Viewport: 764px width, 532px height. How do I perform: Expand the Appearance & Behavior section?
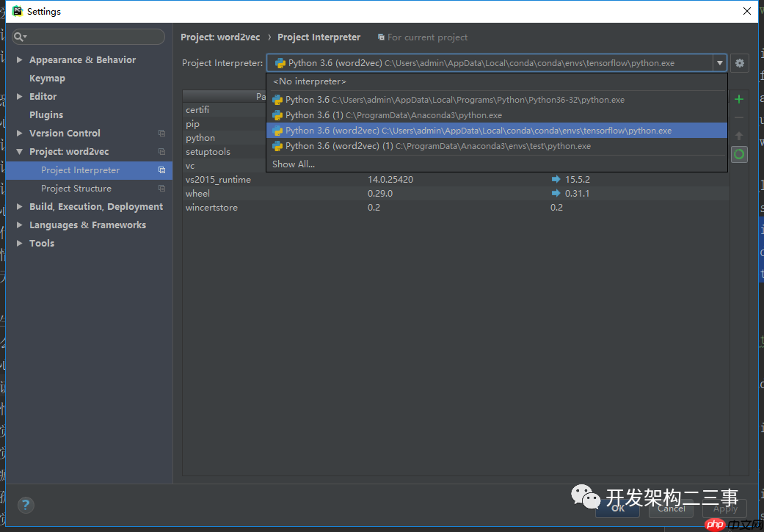pos(20,60)
